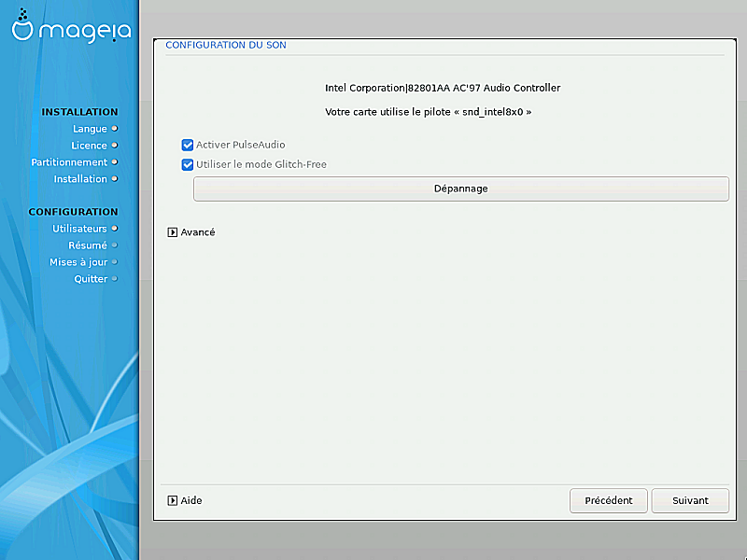Image resolution: width=747 pixels, height=560 pixels.
Task: Click the Résumé step bullet
Action: click(115, 245)
